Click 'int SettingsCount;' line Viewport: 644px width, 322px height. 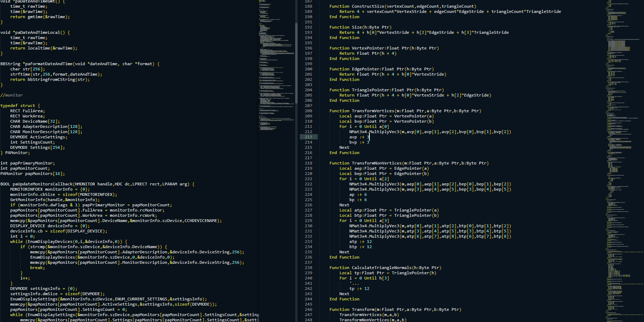(33, 142)
